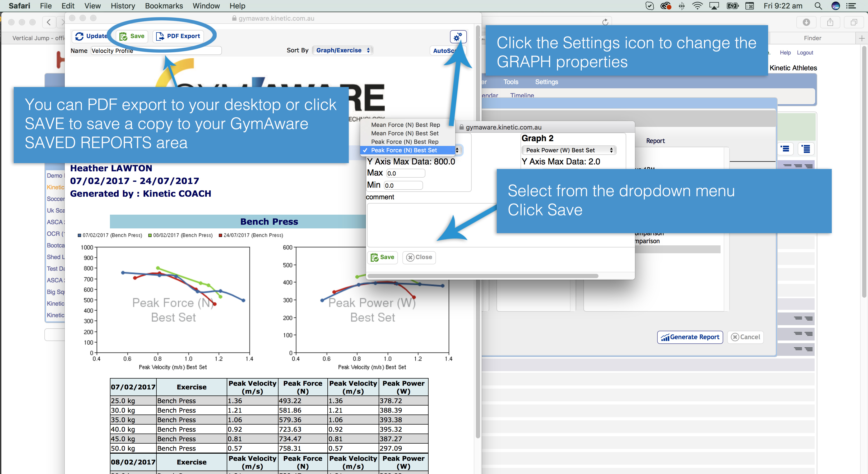Image resolution: width=868 pixels, height=474 pixels.
Task: Click the battery charging icon
Action: pos(732,6)
